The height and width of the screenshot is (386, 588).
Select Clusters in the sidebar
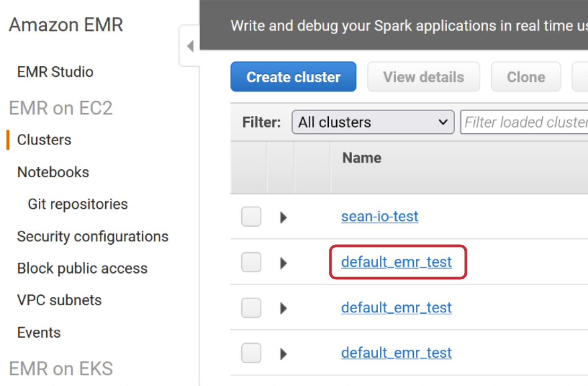coord(44,140)
